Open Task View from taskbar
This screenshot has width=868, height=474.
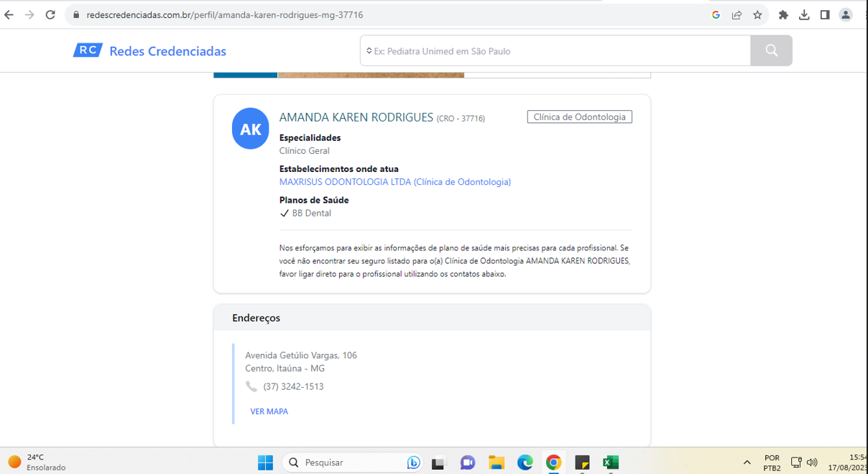(439, 462)
